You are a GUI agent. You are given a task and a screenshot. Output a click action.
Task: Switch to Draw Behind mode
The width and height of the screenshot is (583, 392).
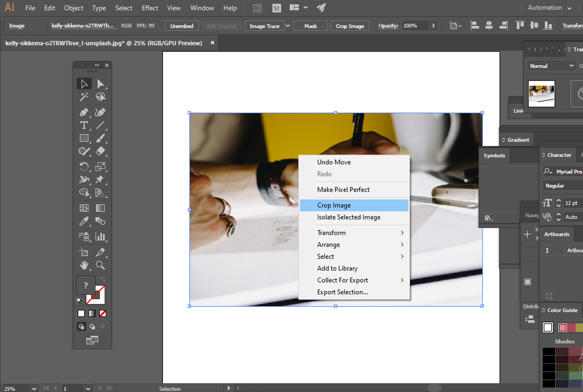(x=92, y=326)
